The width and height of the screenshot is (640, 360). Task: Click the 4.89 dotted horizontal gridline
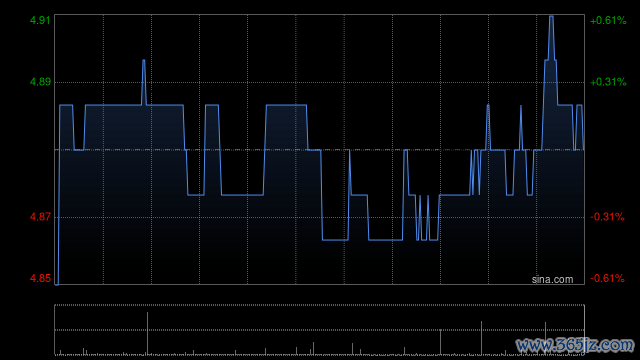pyautogui.click(x=320, y=82)
